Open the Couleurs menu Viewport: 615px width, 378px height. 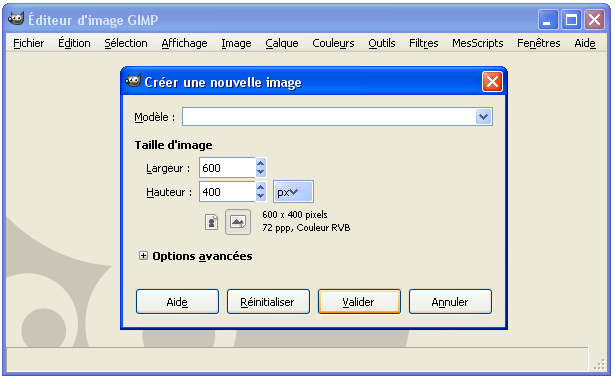tap(333, 43)
